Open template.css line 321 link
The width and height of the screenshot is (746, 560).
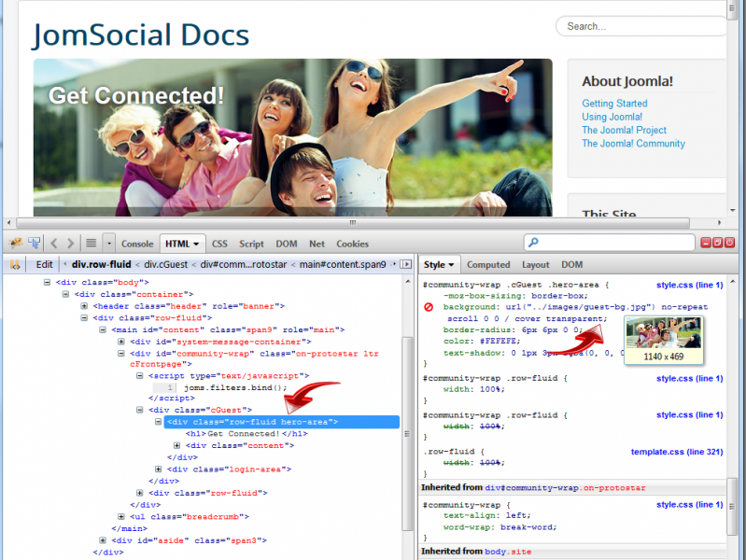[x=677, y=452]
